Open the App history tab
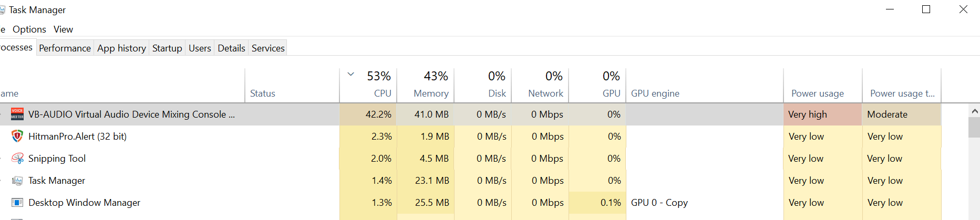980x220 pixels. pyautogui.click(x=121, y=48)
